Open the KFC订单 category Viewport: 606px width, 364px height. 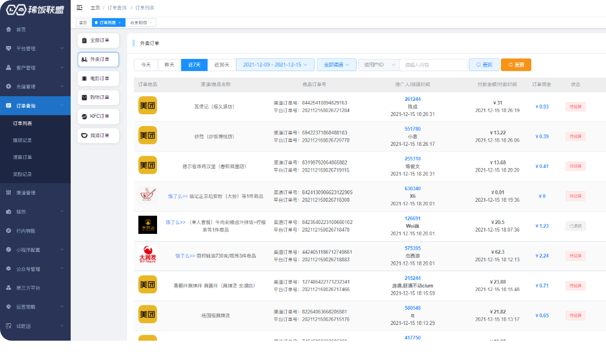[98, 117]
